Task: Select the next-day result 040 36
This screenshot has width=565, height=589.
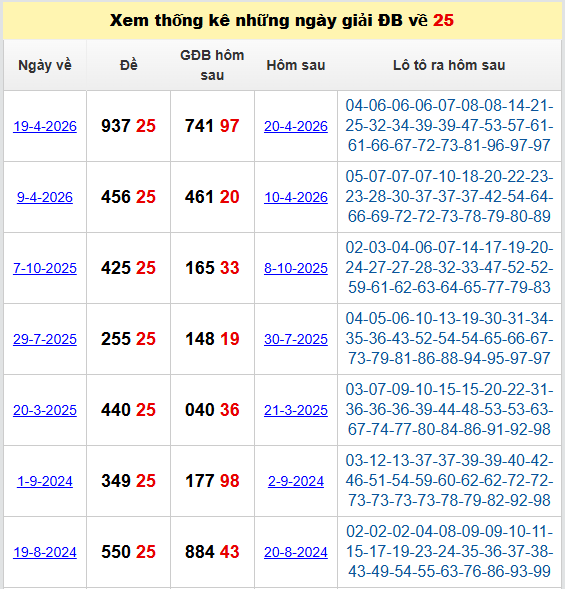Action: click(212, 410)
